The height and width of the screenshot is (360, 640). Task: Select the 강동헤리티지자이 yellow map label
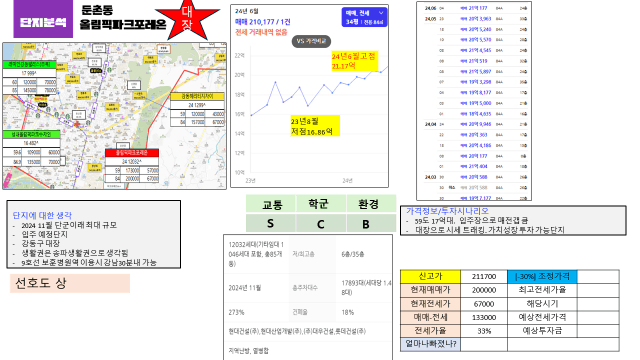[197, 96]
